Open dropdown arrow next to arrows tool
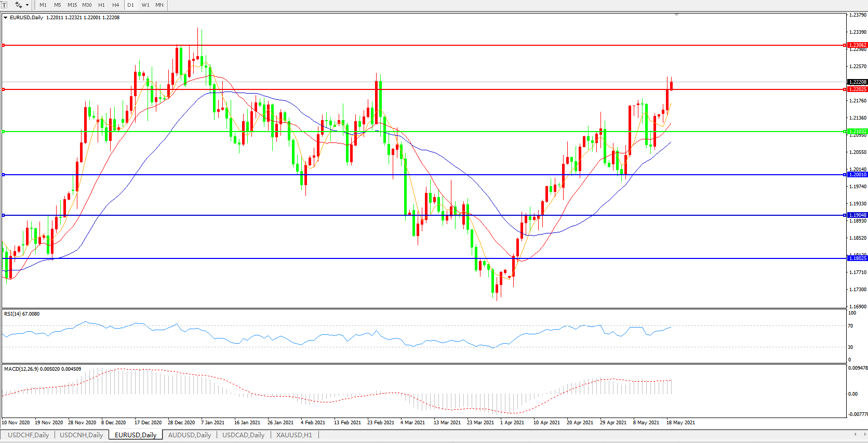The height and width of the screenshot is (443, 868). pyautogui.click(x=27, y=5)
